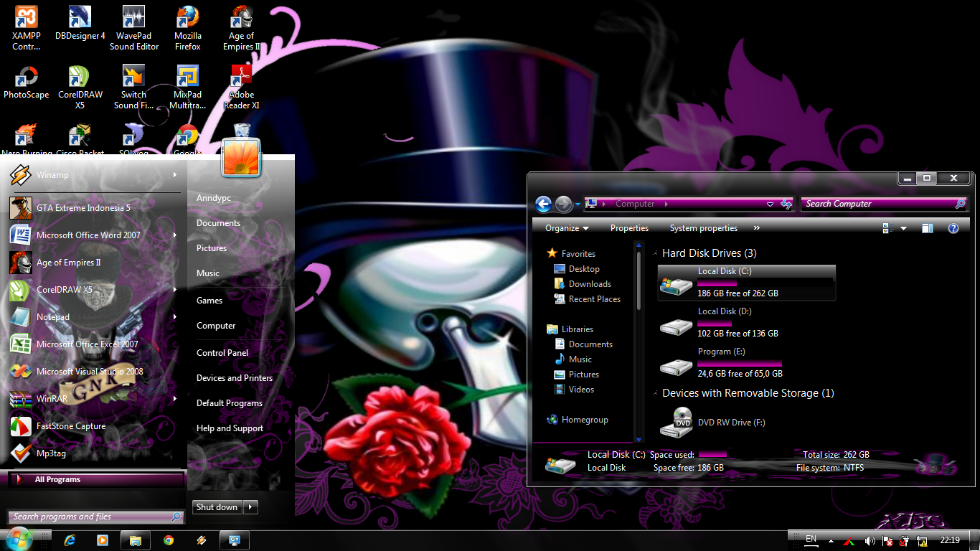Open the recent pages arrow beside Forward
The width and height of the screenshot is (980, 551).
[x=578, y=204]
